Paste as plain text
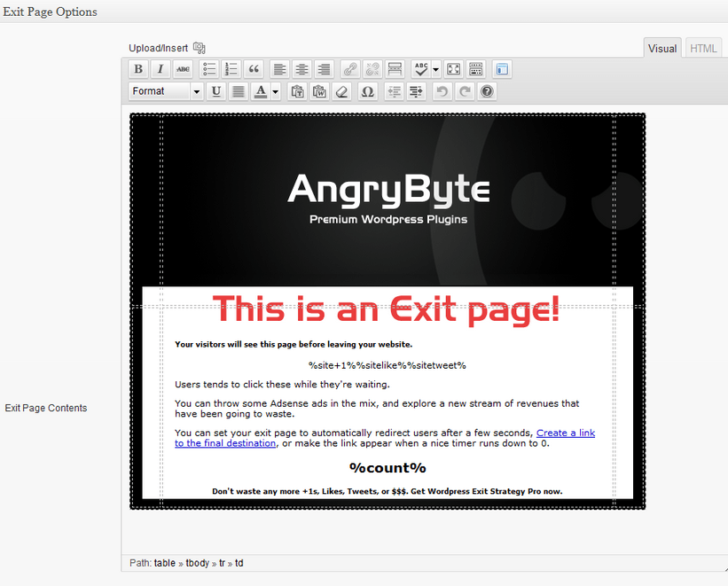Viewport: 728px width, 586px height. (x=297, y=91)
